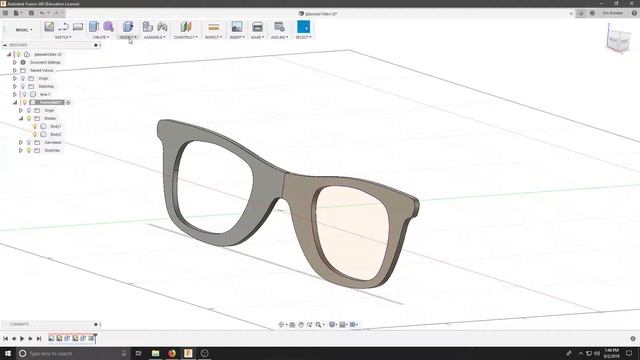Click first feature in timeline
The height and width of the screenshot is (360, 640).
coord(51,338)
